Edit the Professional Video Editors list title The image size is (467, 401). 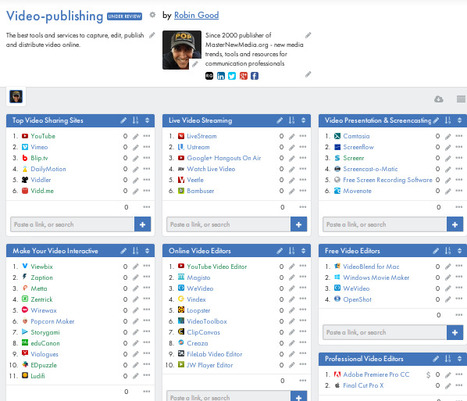[436, 359]
